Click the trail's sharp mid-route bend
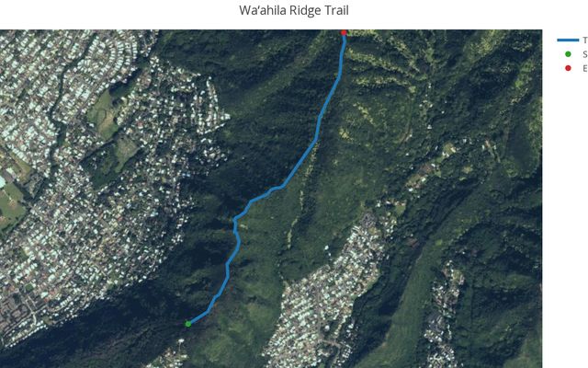This screenshot has height=368, width=588. tap(235, 220)
